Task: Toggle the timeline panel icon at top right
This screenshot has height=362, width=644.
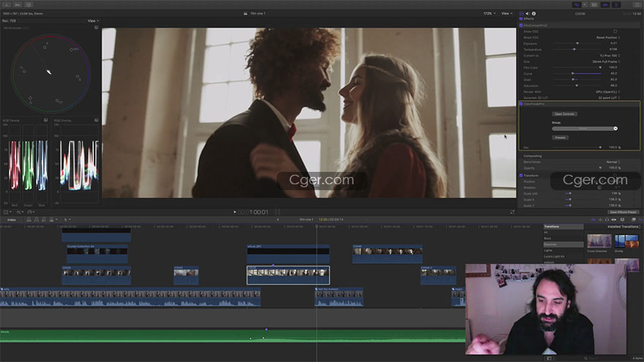Action: [x=605, y=4]
